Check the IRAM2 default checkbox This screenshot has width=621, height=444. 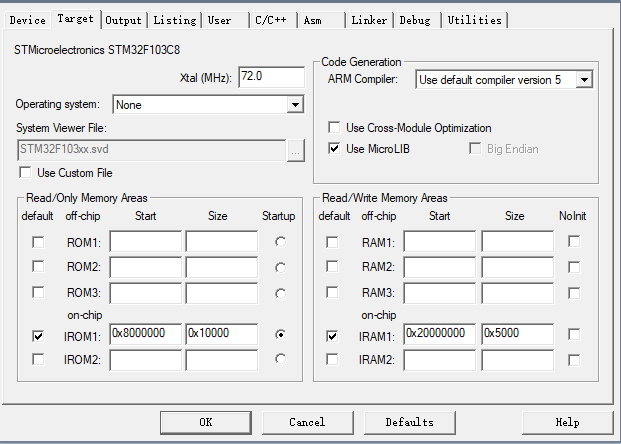coord(332,359)
